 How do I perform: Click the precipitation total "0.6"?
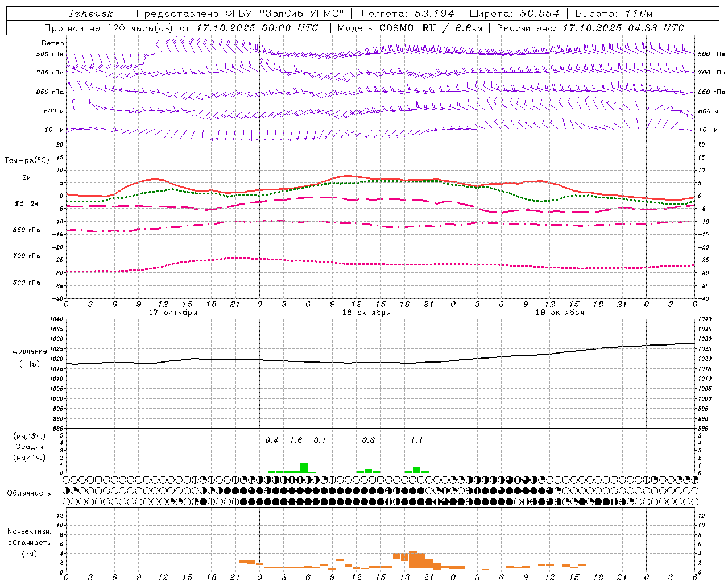[x=369, y=440]
